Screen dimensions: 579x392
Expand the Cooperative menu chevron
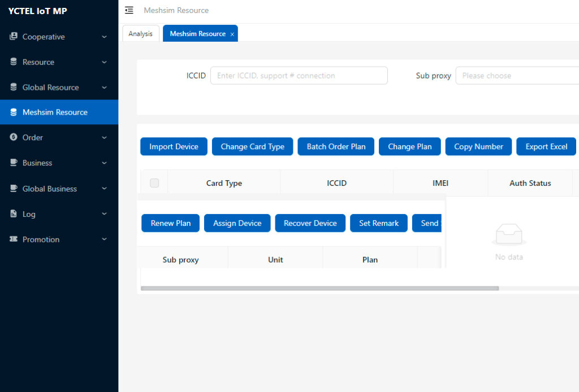pos(104,37)
